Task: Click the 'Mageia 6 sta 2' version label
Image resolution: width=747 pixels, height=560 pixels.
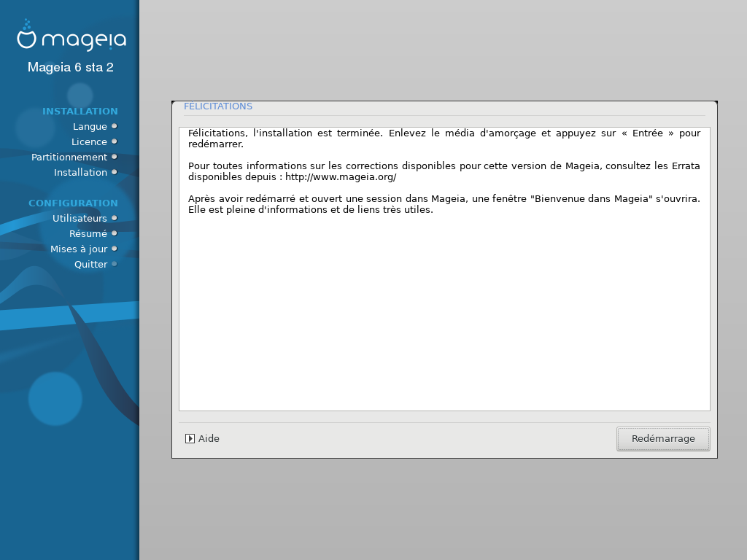Action: pyautogui.click(x=71, y=67)
